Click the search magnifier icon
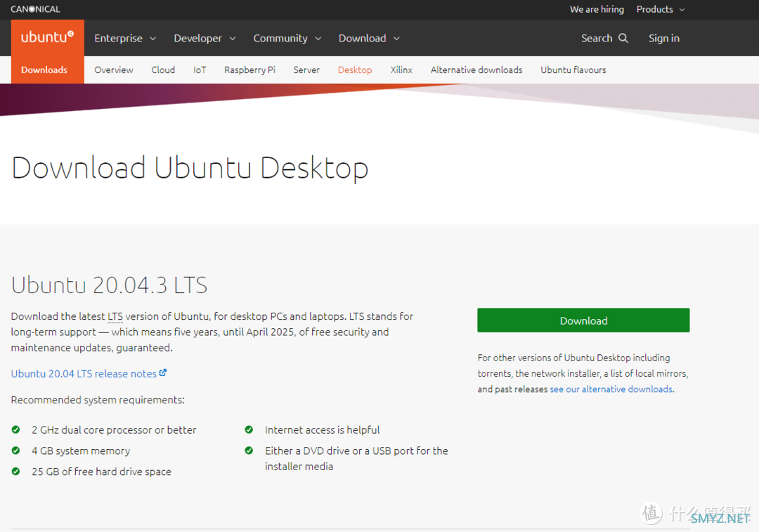 tap(623, 38)
